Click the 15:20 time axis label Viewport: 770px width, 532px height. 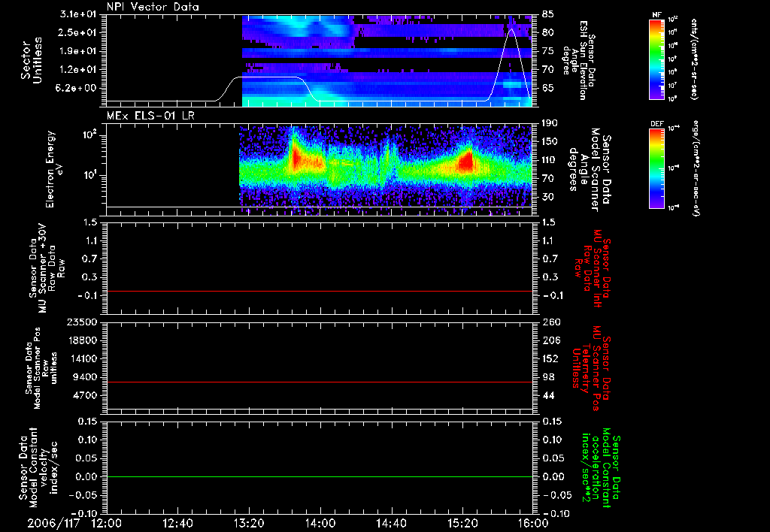coord(462,524)
